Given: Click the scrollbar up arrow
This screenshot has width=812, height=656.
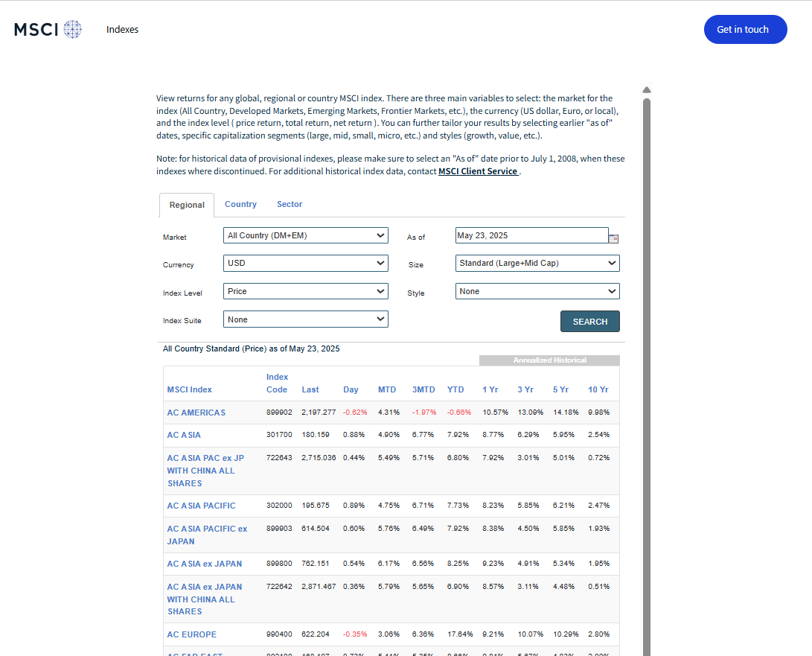Looking at the screenshot, I should [647, 90].
